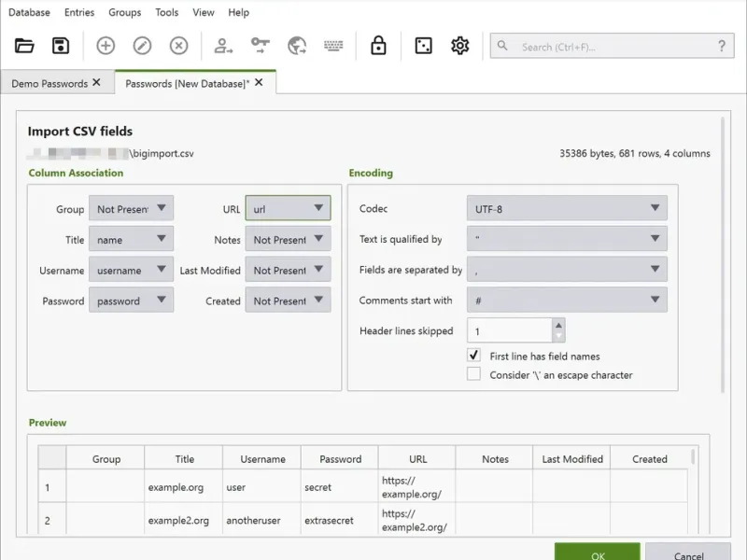Expand the Codec UTF-8 dropdown
This screenshot has height=560, width=747.
(567, 209)
